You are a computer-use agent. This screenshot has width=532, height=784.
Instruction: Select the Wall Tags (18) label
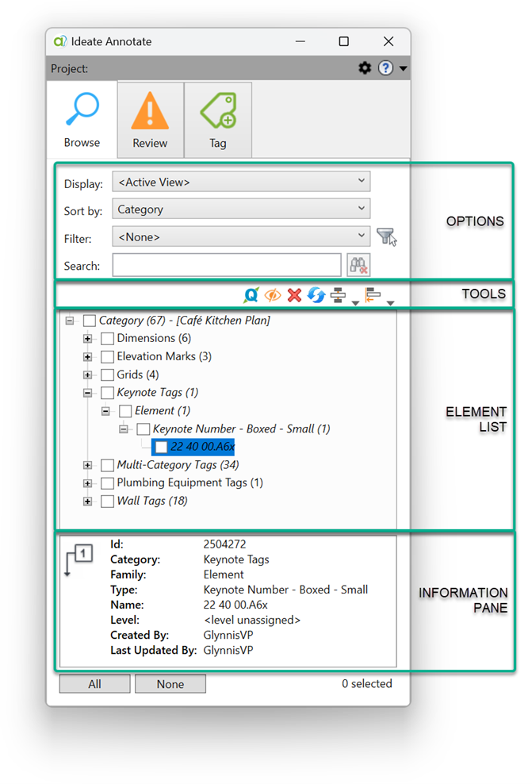[152, 501]
